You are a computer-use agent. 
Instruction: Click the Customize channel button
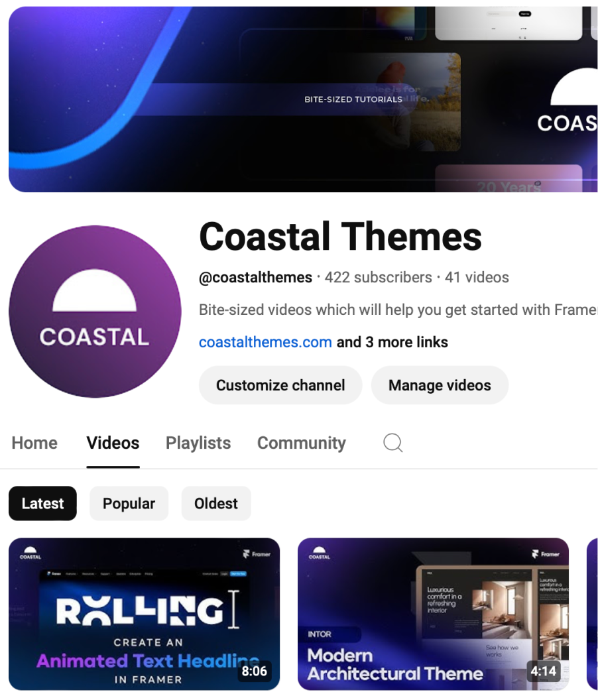280,385
